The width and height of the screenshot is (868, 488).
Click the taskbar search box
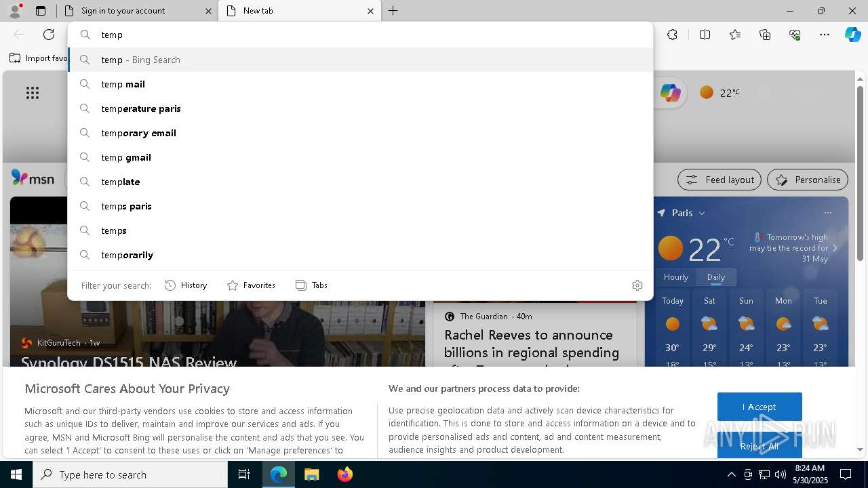[x=130, y=474]
